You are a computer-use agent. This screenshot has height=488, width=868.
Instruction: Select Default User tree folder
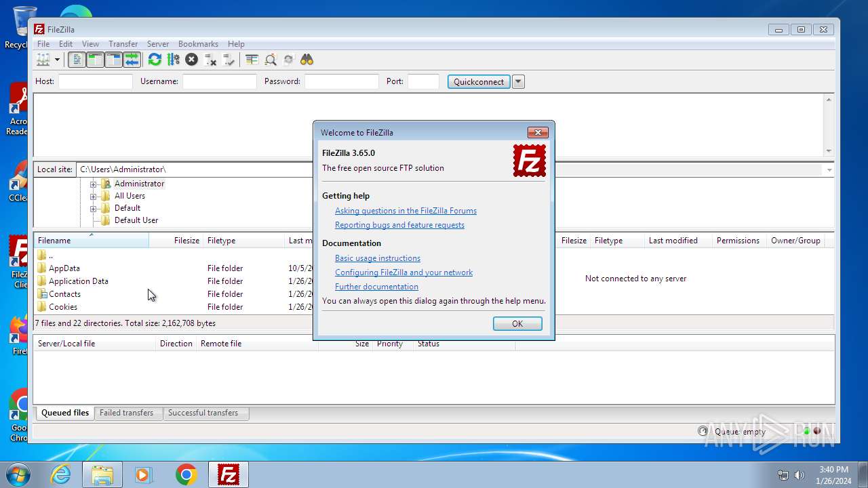click(136, 220)
